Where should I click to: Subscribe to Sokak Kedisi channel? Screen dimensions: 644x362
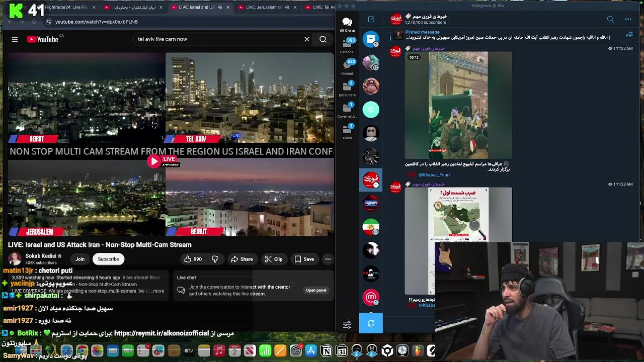click(x=108, y=259)
